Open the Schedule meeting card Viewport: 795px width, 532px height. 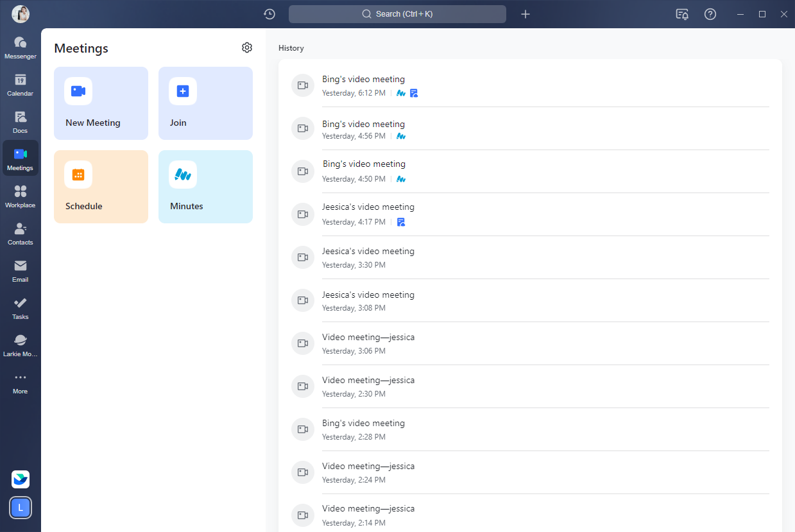101,187
